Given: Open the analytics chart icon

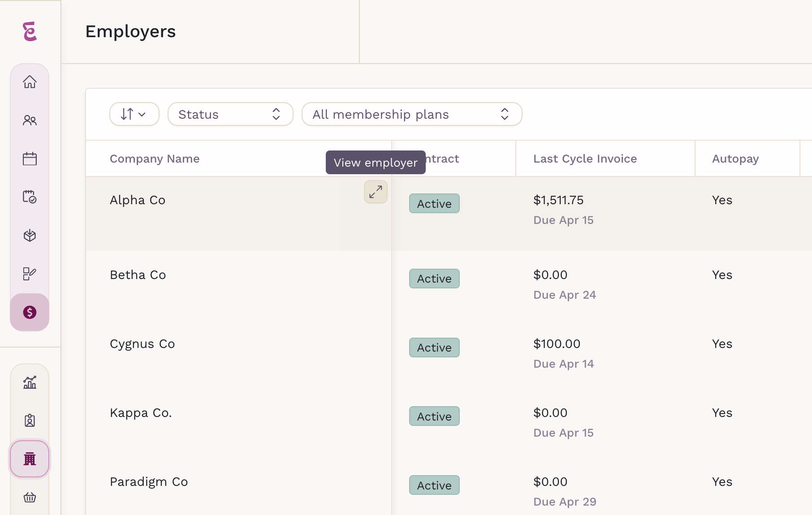Looking at the screenshot, I should point(30,382).
